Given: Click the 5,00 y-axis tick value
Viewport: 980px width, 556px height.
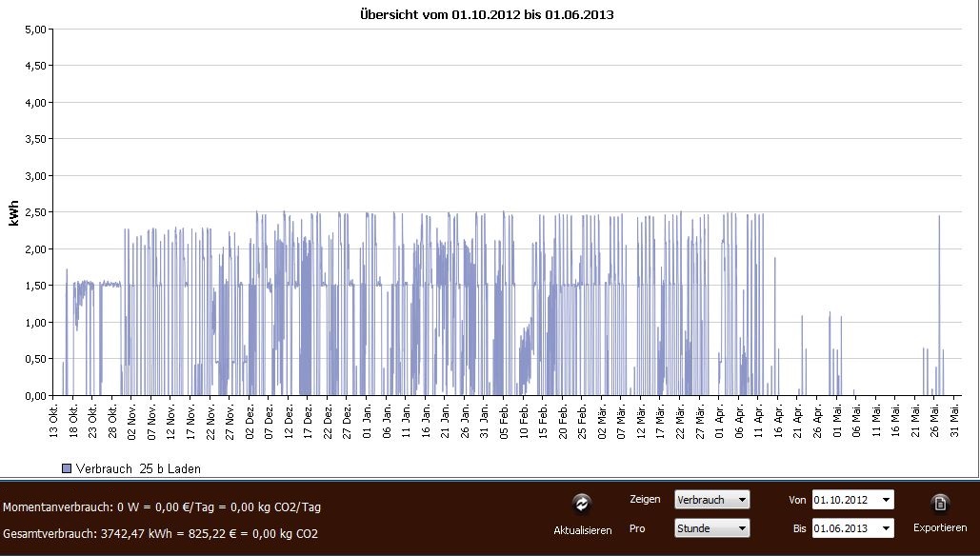Looking at the screenshot, I should coord(34,30).
